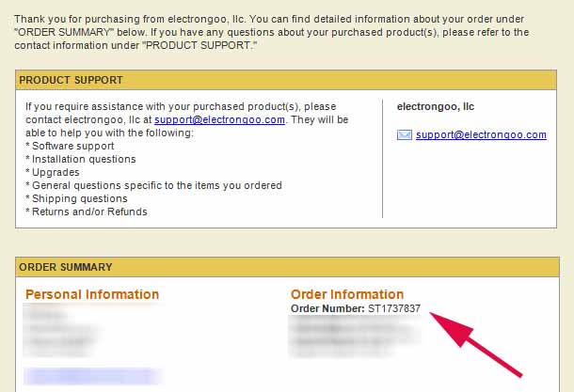
Task: Click the PRODUCT SUPPORT section header
Action: click(286, 80)
